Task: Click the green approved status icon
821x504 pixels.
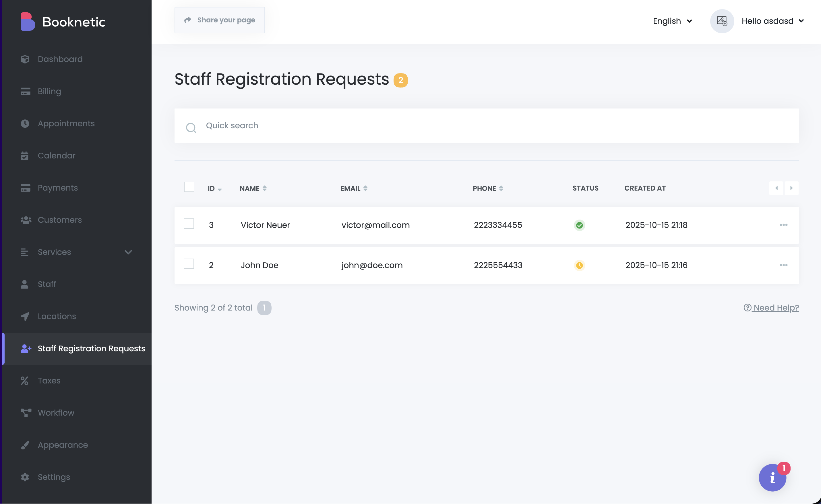Action: pos(579,225)
